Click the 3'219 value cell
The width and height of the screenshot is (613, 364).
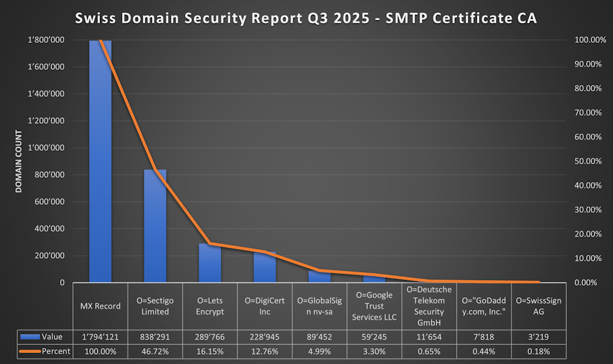pos(538,336)
